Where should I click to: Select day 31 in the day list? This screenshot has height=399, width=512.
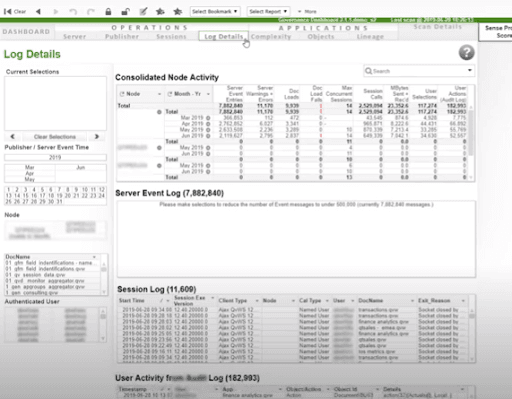click(60, 202)
